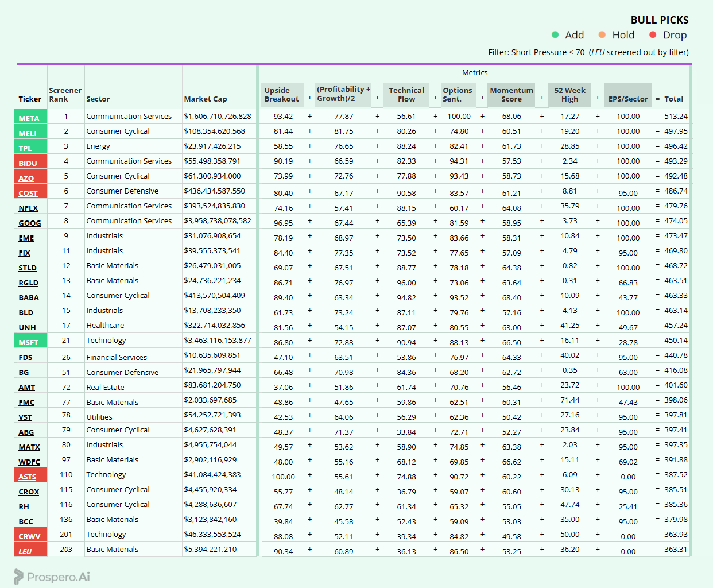Open the AMT ticker link

pos(26,387)
